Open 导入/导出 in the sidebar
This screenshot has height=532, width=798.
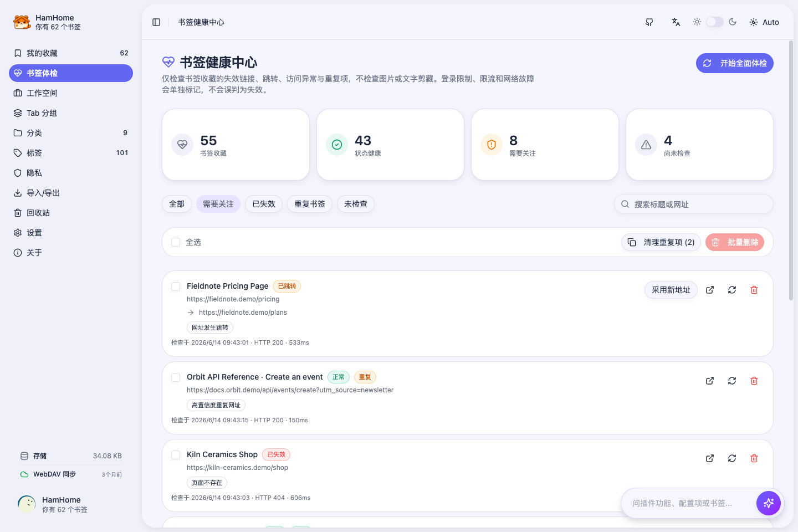pyautogui.click(x=71, y=193)
